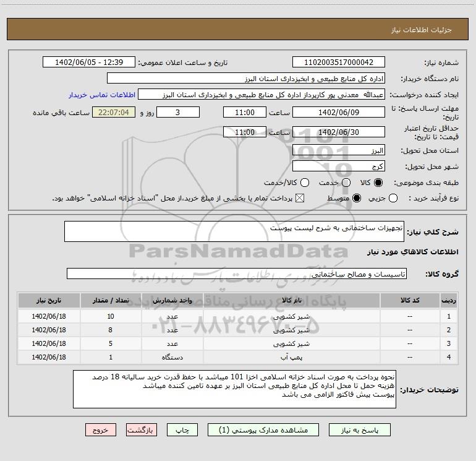Select the کالا/خدمت radio button
The height and width of the screenshot is (461, 476).
[x=305, y=183]
